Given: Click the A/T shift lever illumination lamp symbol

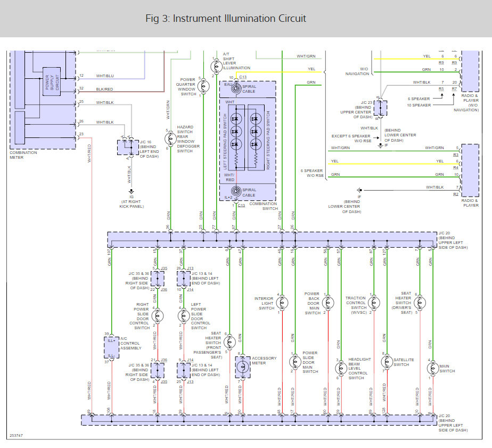Looking at the screenshot, I should pos(216,67).
